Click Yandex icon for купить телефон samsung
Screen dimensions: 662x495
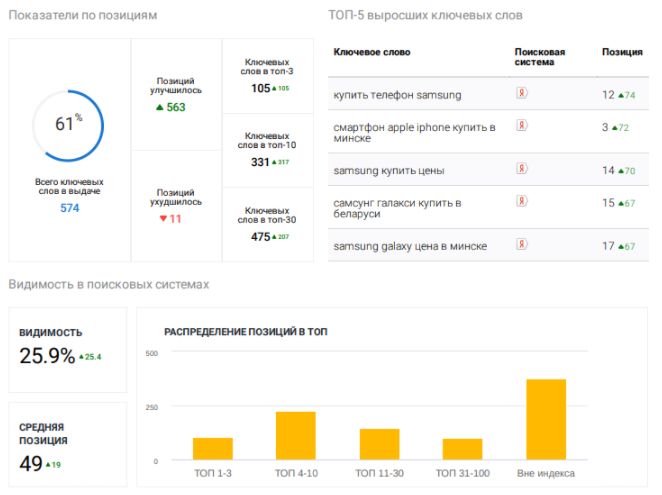pyautogui.click(x=522, y=93)
